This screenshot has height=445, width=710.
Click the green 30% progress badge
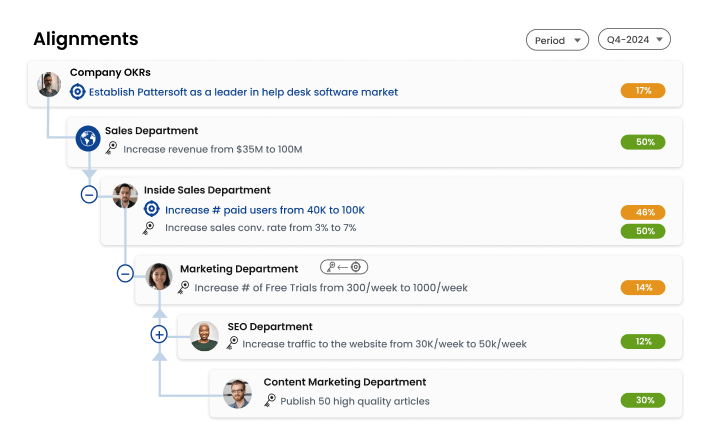(643, 400)
